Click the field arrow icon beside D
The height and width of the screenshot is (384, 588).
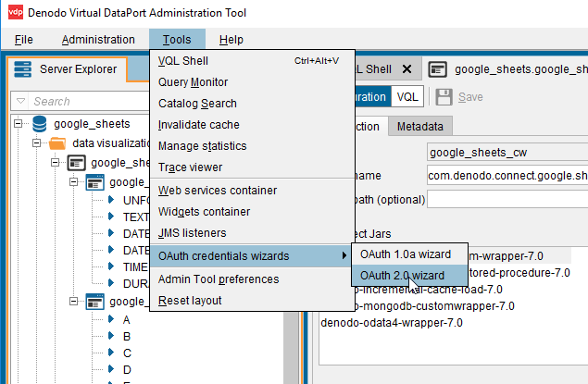point(111,368)
